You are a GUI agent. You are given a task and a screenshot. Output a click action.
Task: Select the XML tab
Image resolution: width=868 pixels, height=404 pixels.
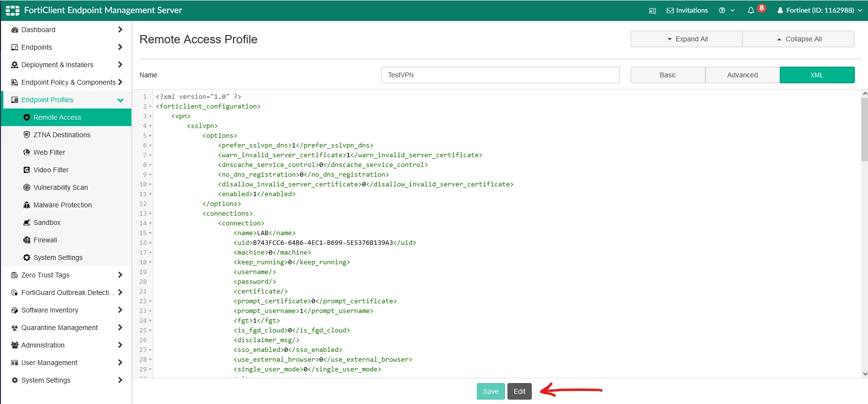pyautogui.click(x=817, y=75)
